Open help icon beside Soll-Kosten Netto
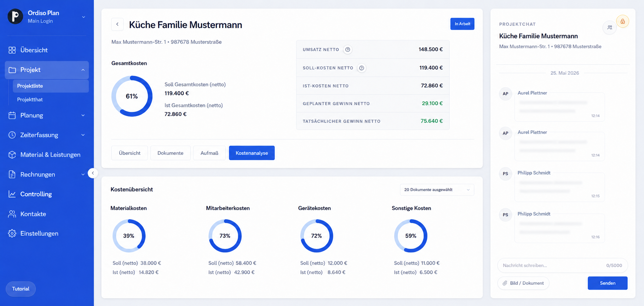 tap(362, 68)
